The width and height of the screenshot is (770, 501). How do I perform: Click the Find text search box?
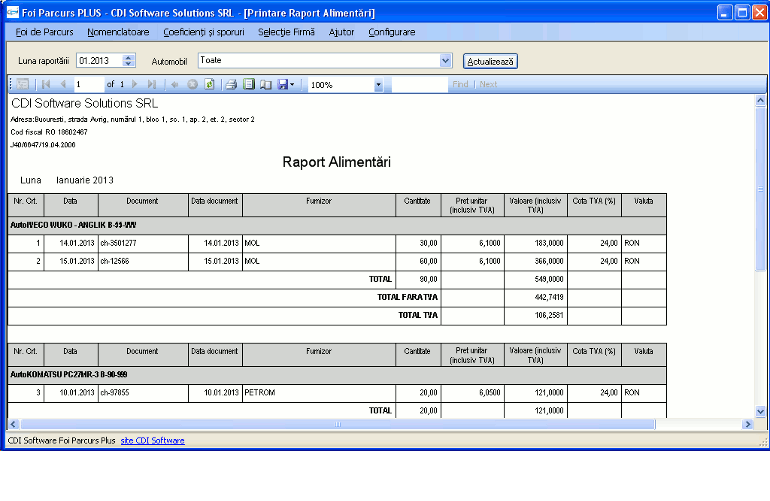[x=419, y=85]
